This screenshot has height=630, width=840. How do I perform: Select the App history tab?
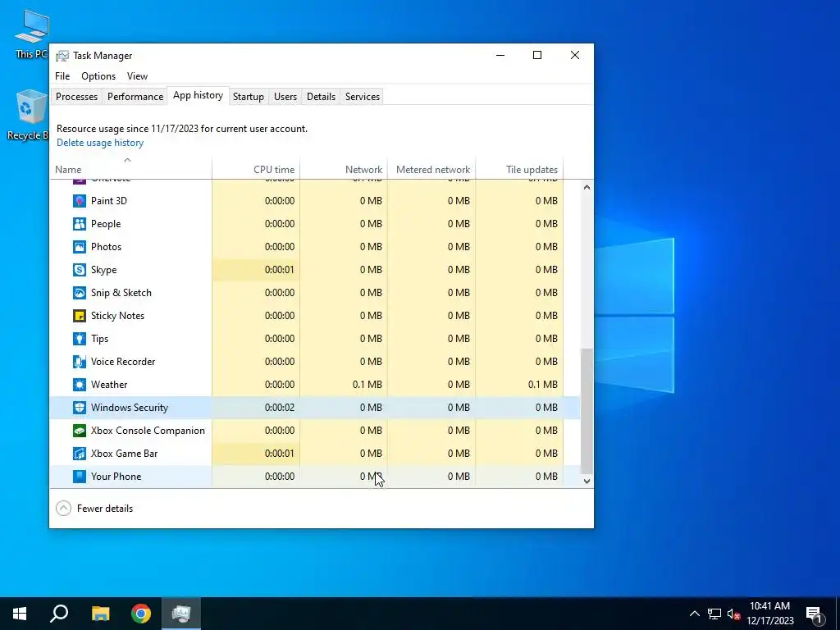pyautogui.click(x=199, y=95)
